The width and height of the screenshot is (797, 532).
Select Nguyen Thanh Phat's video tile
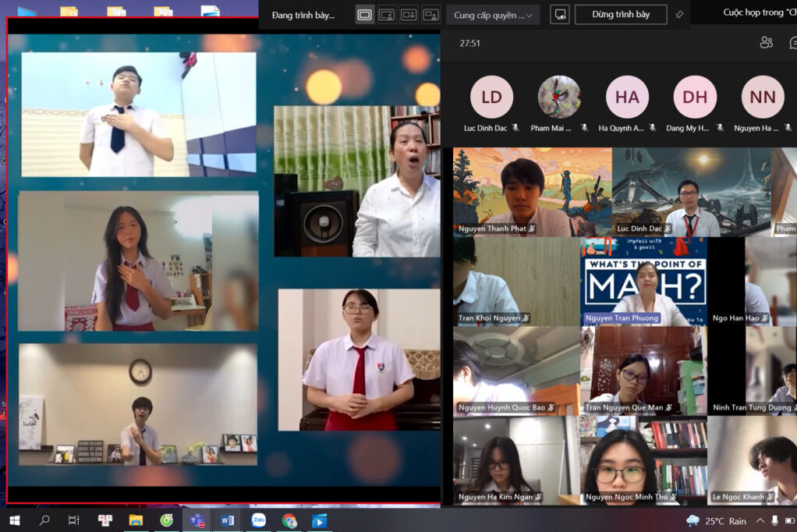532,192
